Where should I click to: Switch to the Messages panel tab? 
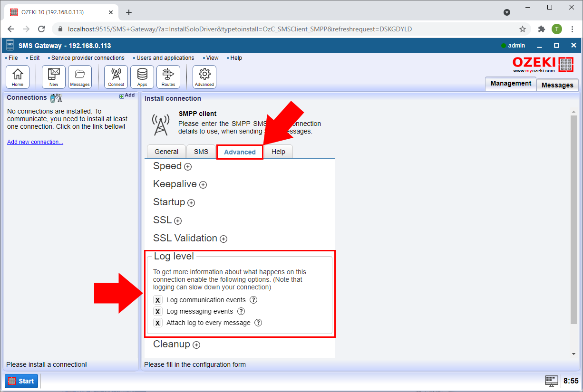coord(557,85)
